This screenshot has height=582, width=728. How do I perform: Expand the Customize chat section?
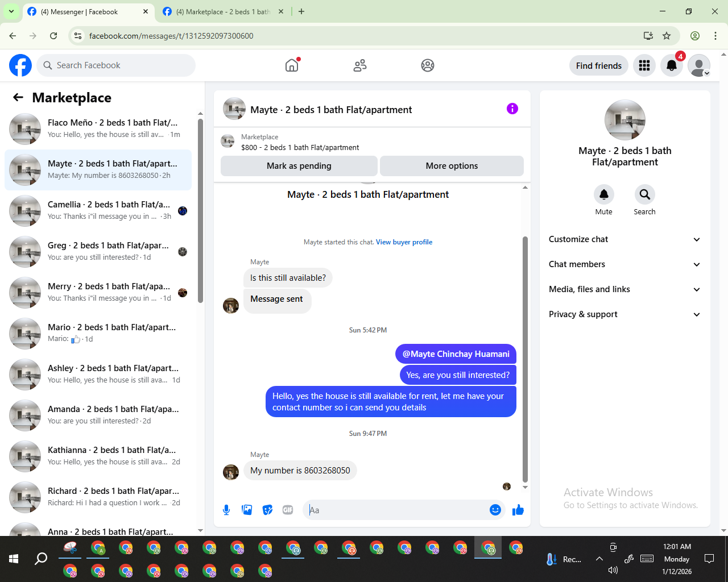624,239
